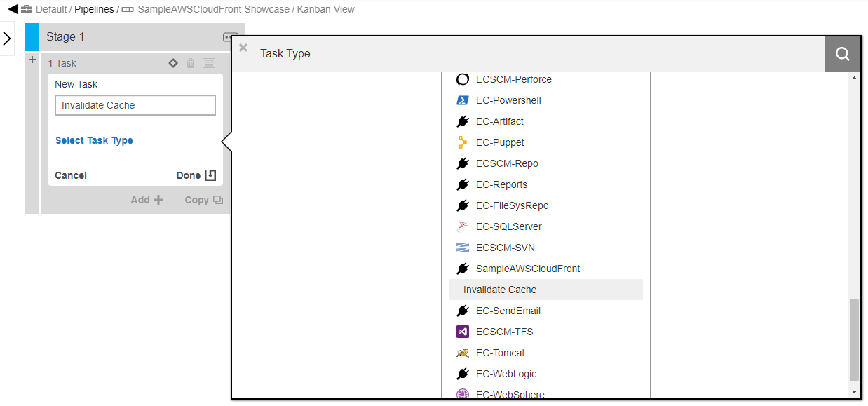Edit the Invalidate Cache task name field
Screen dimensions: 868x406
[135, 105]
